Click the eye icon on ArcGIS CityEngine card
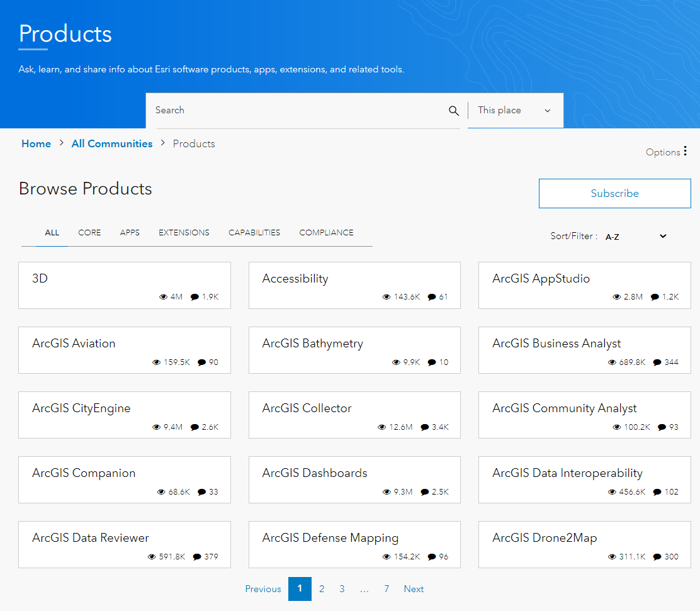Image resolution: width=700 pixels, height=611 pixels. [156, 427]
